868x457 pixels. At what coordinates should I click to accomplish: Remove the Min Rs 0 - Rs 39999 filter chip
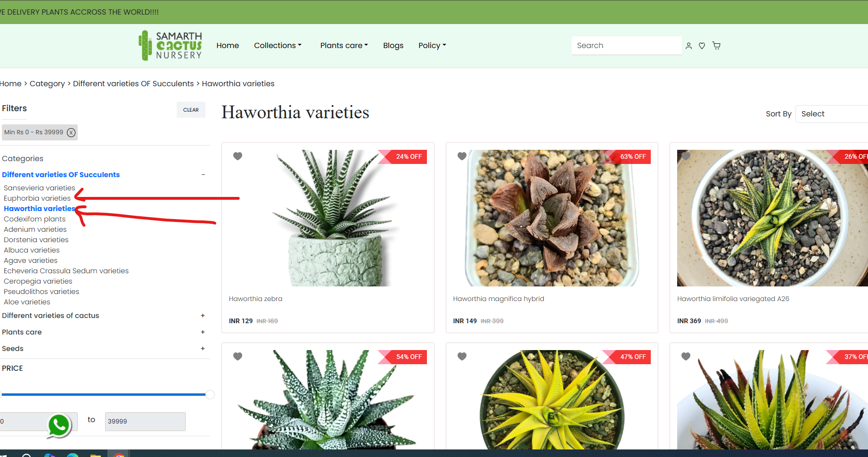(x=71, y=132)
